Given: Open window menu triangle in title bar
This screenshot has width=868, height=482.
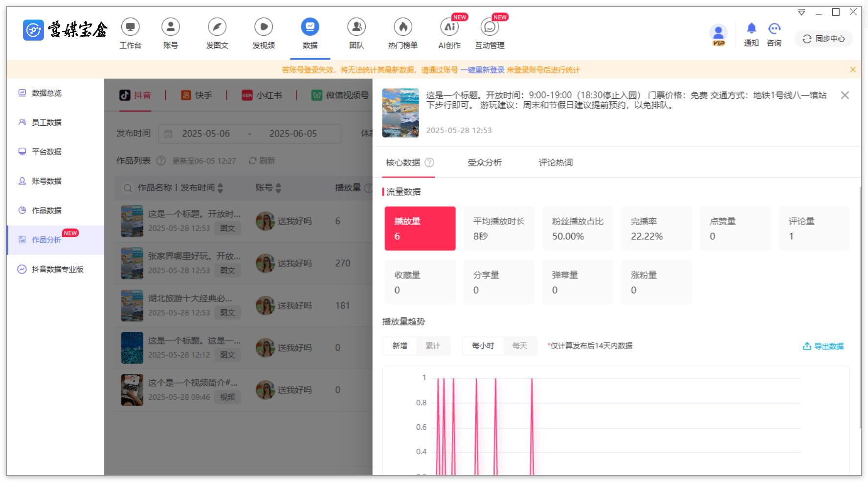Looking at the screenshot, I should pos(801,12).
